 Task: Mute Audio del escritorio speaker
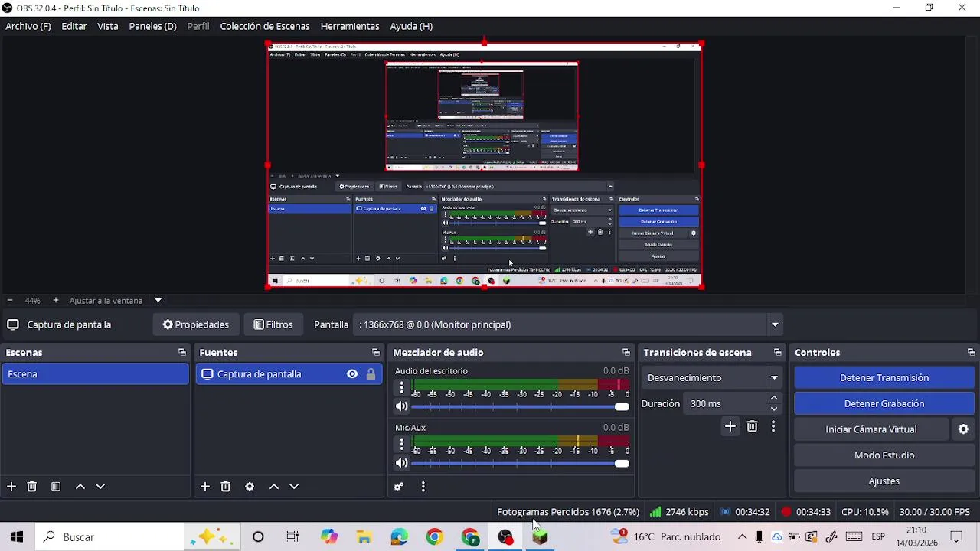click(401, 406)
